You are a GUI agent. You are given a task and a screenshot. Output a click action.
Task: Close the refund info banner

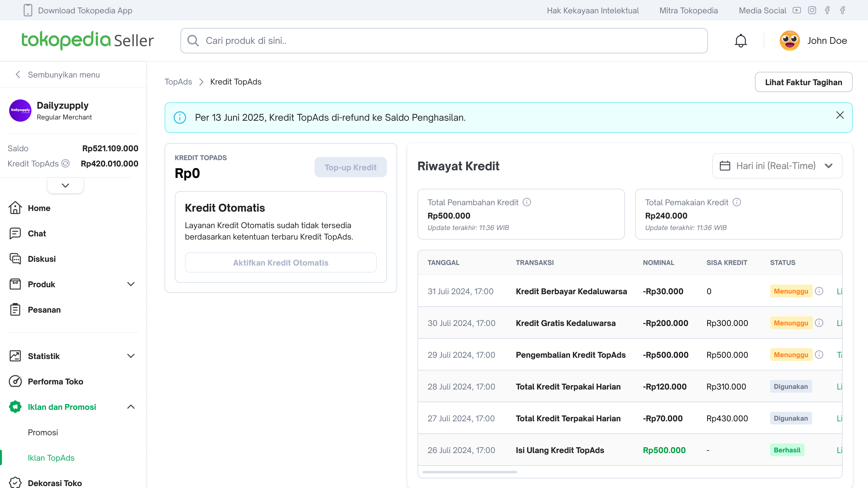click(840, 115)
